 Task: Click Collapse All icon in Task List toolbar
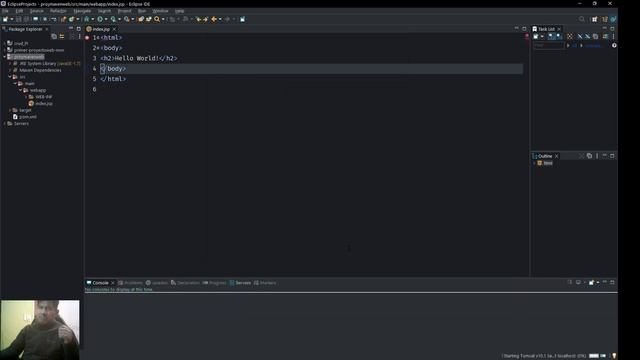pyautogui.click(x=596, y=36)
